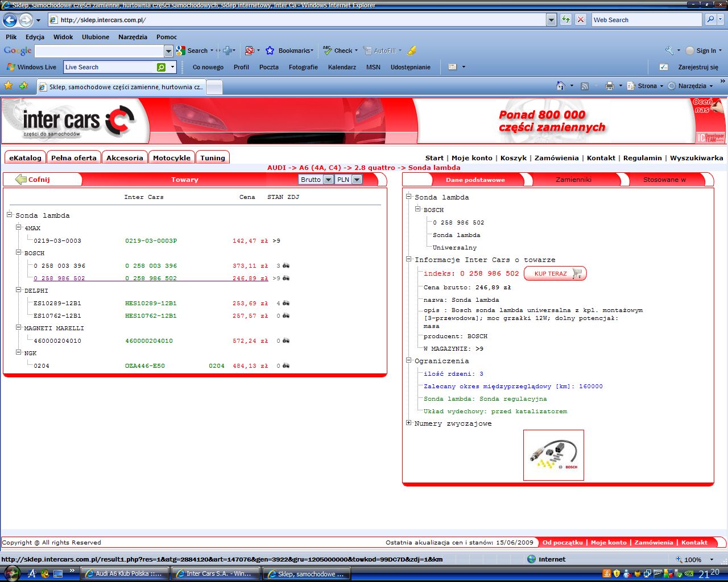Screen dimensions: 728x582
Task: Click the Print icon on the command bar
Action: pyautogui.click(x=610, y=86)
